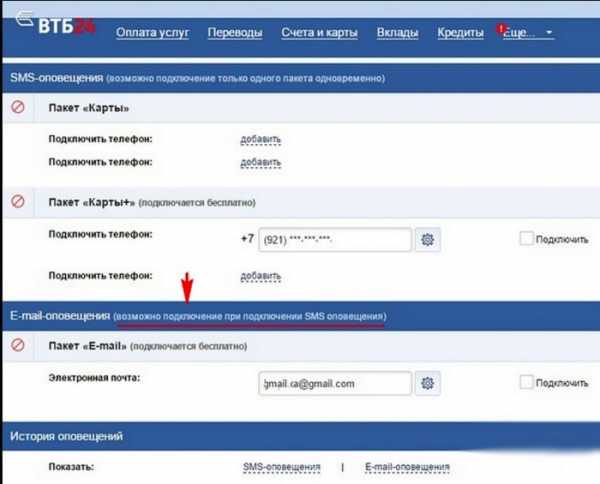Click into the gmail email address field
This screenshot has height=484, width=600.
tap(334, 383)
